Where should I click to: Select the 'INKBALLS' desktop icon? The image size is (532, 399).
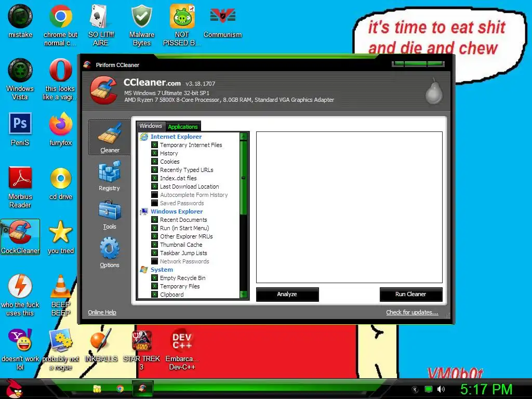tap(101, 340)
